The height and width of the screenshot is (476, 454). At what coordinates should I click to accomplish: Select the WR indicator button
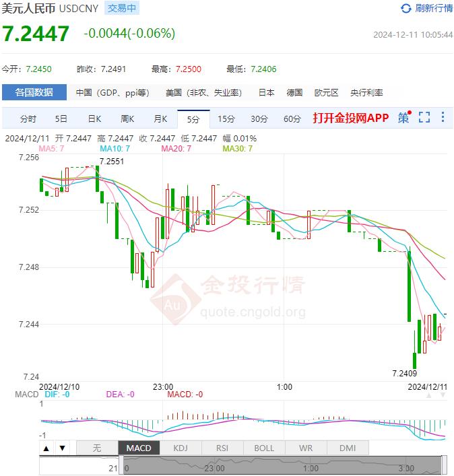tap(306, 448)
